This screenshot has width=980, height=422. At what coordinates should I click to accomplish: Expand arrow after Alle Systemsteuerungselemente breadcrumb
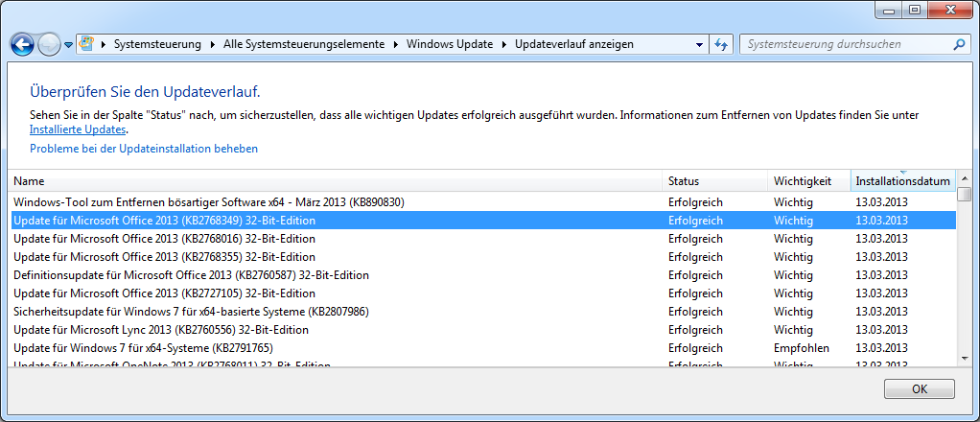[395, 44]
